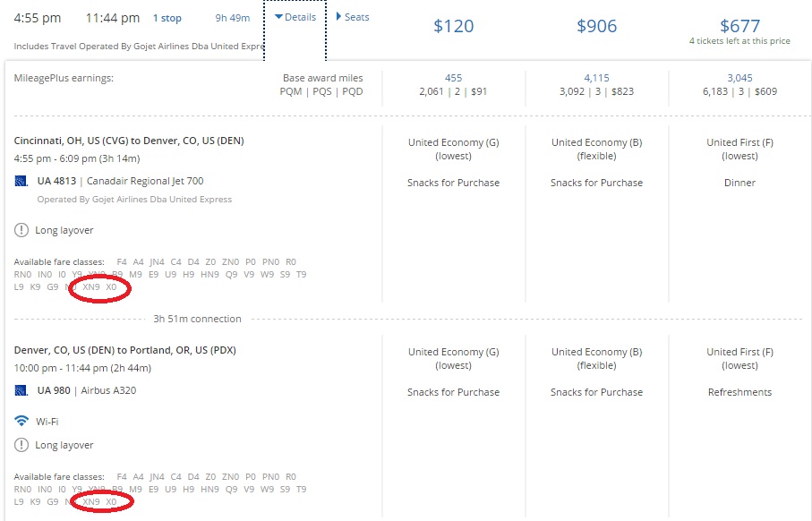Open the 4,115 base award miles link
Screen dimensions: 812x521
[x=596, y=78]
